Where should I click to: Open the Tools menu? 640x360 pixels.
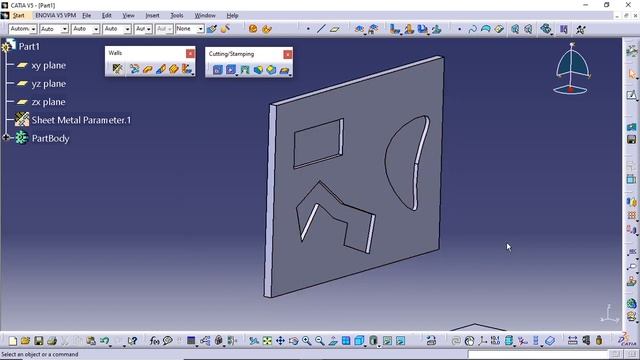click(x=177, y=16)
